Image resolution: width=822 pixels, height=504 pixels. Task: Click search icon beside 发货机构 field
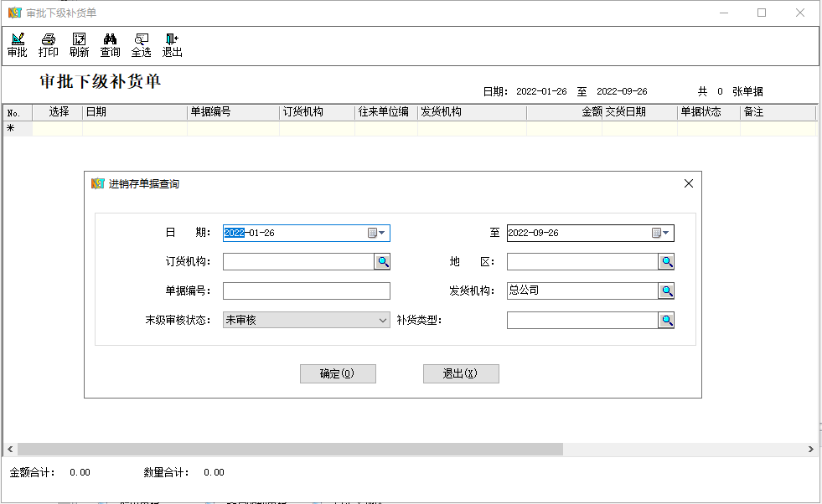coord(666,291)
